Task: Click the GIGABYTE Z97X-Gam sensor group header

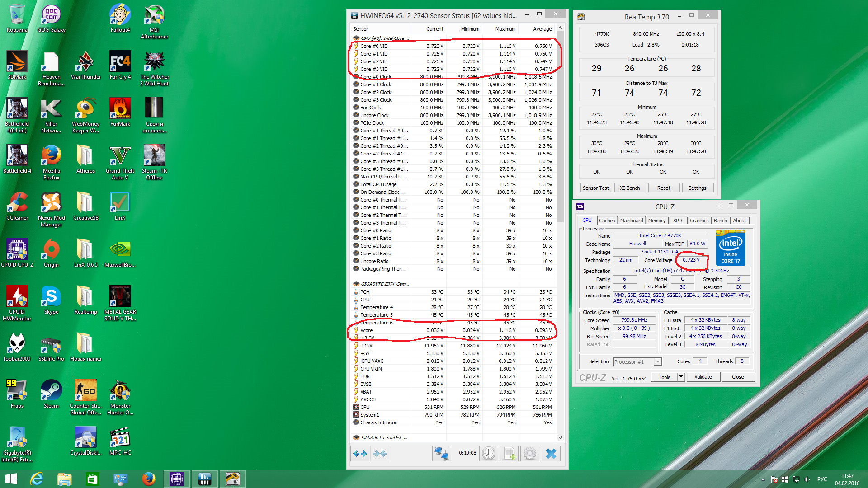Action: [384, 284]
